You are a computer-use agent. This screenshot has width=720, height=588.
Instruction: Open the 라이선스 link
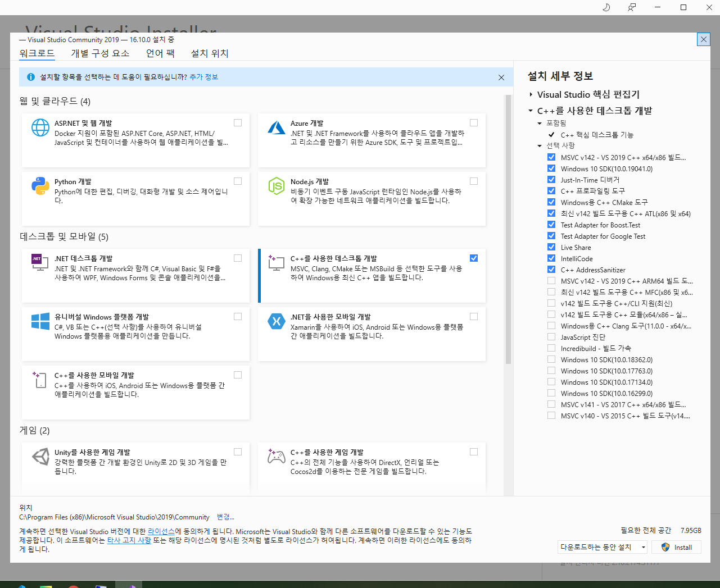[x=161, y=531]
